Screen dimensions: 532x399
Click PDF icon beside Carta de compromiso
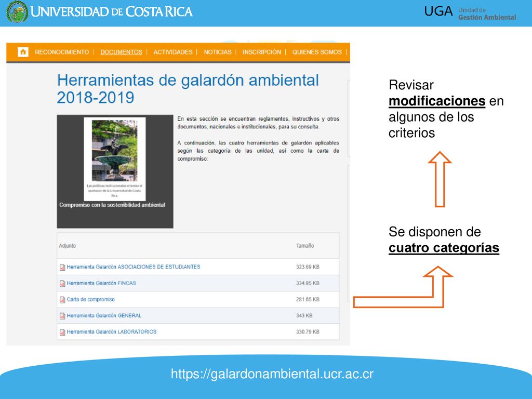pos(62,300)
